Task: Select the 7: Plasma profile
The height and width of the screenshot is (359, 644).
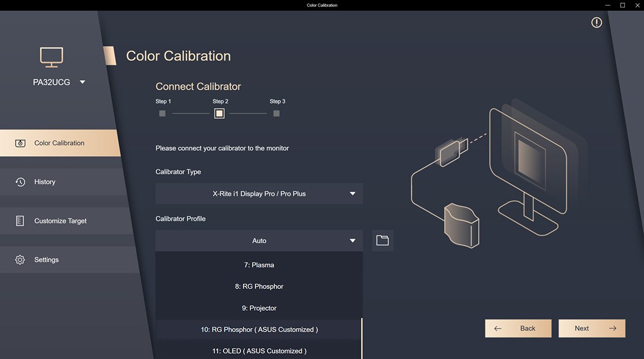Action: pos(259,265)
